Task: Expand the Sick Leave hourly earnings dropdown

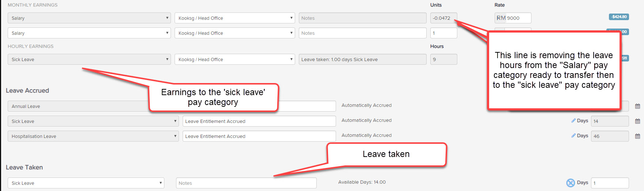Action: pos(89,59)
